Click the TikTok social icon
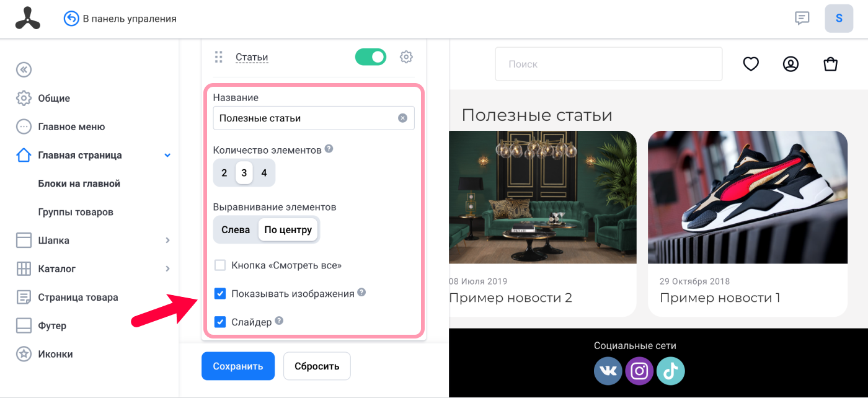 (x=671, y=371)
